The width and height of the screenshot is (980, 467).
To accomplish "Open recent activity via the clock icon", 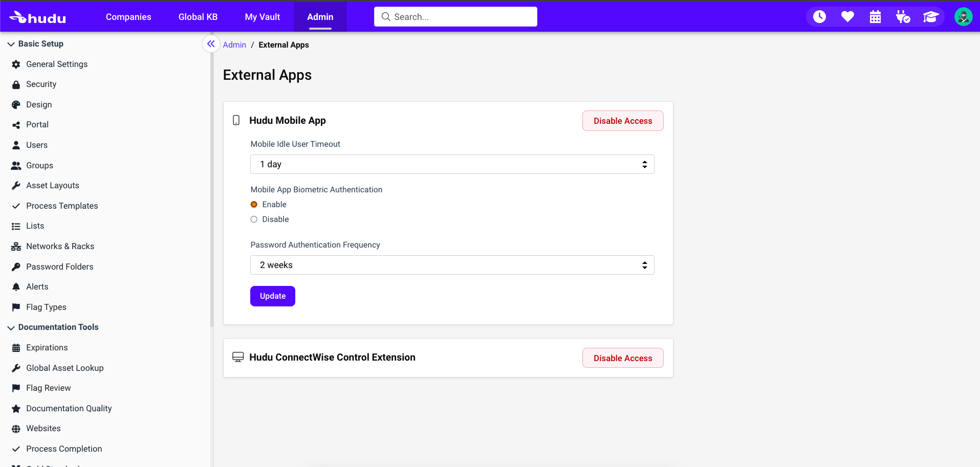I will (819, 16).
